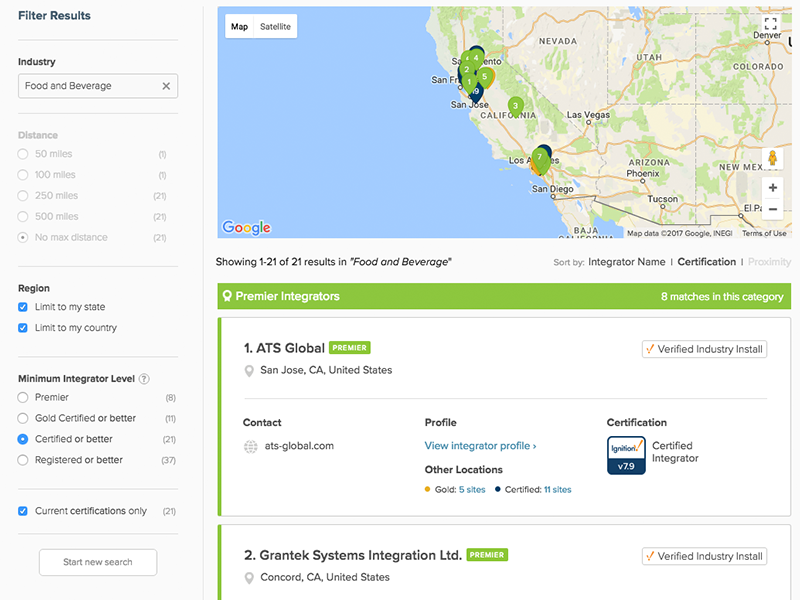Viewport: 800px width, 600px height.
Task: Switch to Map view tab
Action: coord(239,27)
